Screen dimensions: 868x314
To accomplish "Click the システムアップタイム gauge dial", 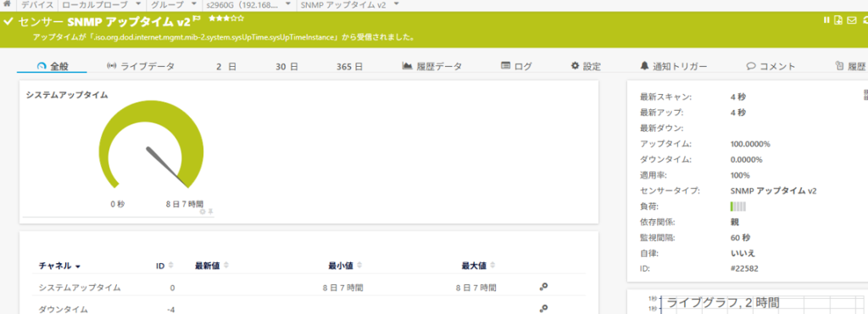I will (x=151, y=145).
